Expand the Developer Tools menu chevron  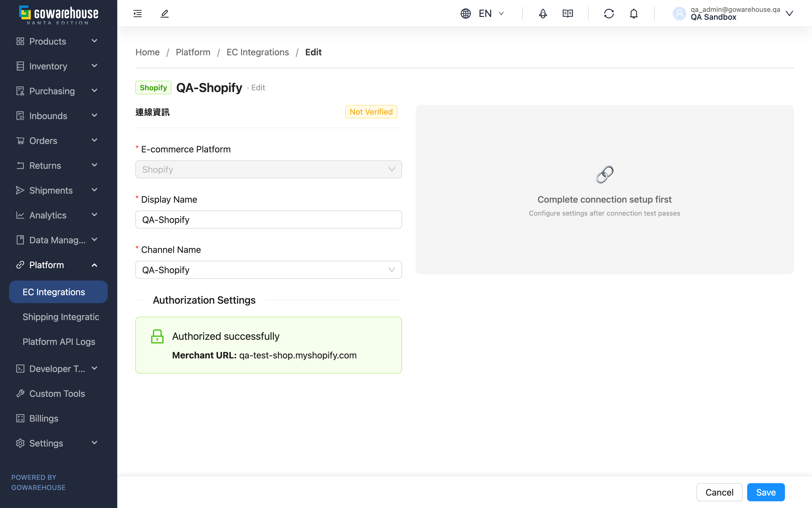(x=95, y=368)
